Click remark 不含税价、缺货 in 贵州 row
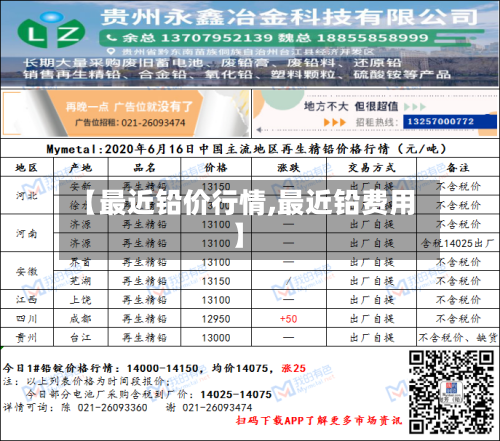The width and height of the screenshot is (500, 441). coord(458,338)
